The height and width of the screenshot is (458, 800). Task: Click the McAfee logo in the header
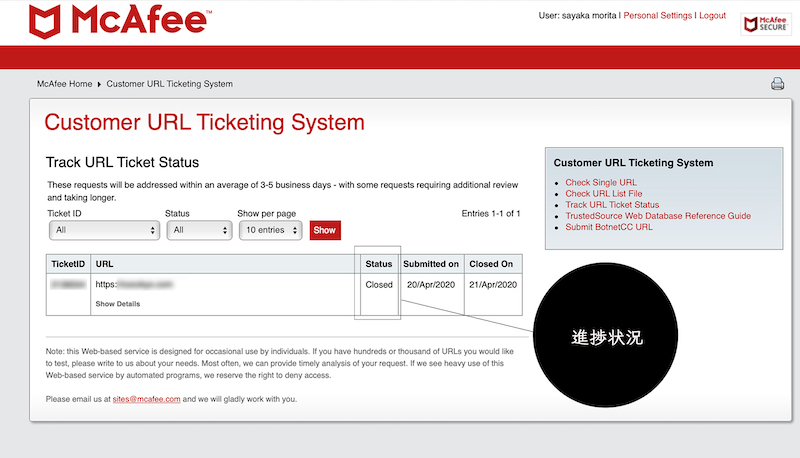(120, 22)
